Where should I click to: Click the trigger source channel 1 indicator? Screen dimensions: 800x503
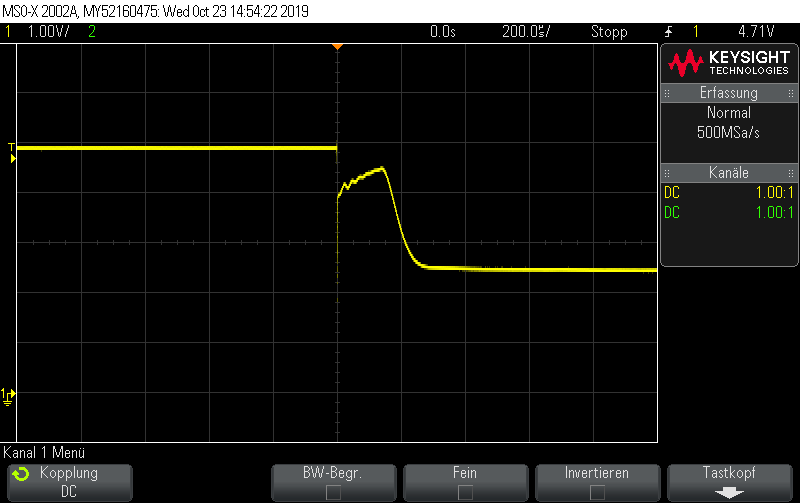pyautogui.click(x=695, y=32)
